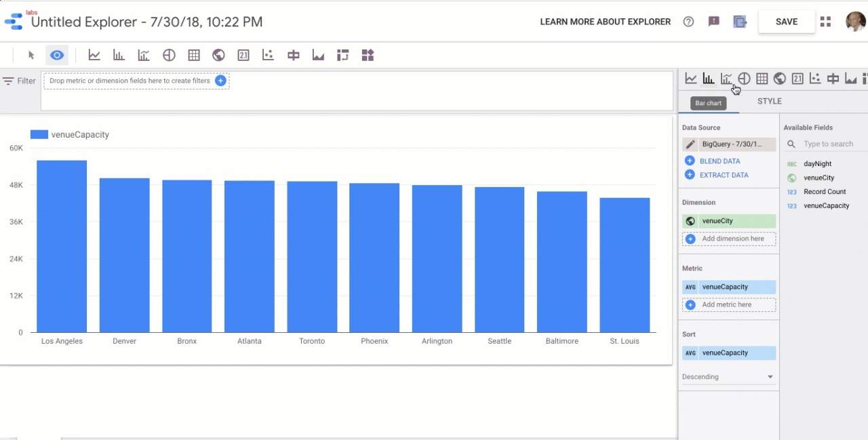The height and width of the screenshot is (440, 868).
Task: Switch to the STYLE tab
Action: [770, 101]
